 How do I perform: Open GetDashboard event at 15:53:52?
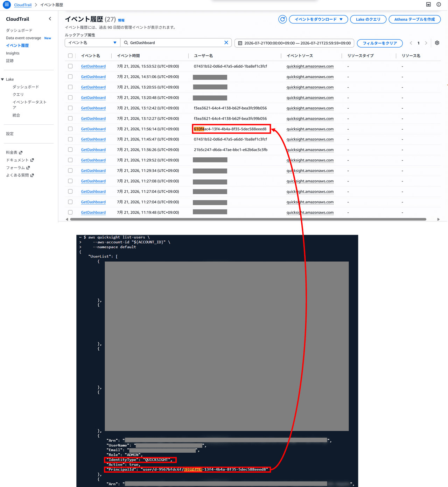[x=93, y=66]
